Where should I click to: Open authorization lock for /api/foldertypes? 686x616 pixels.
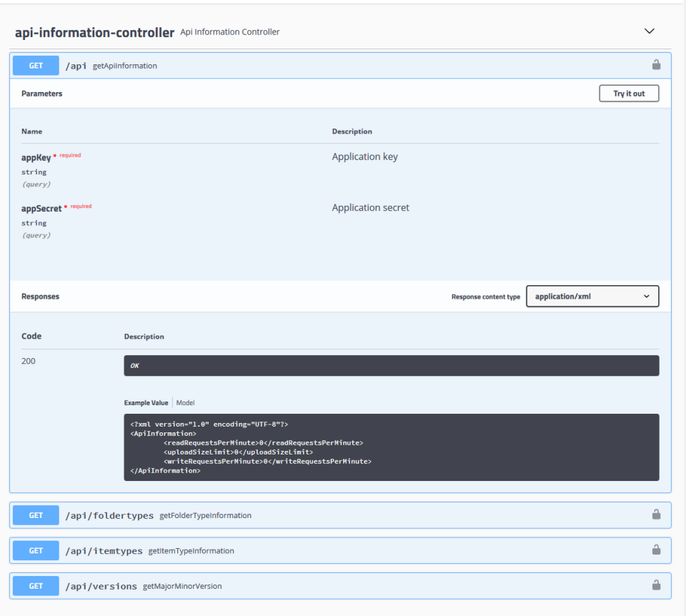coord(656,515)
